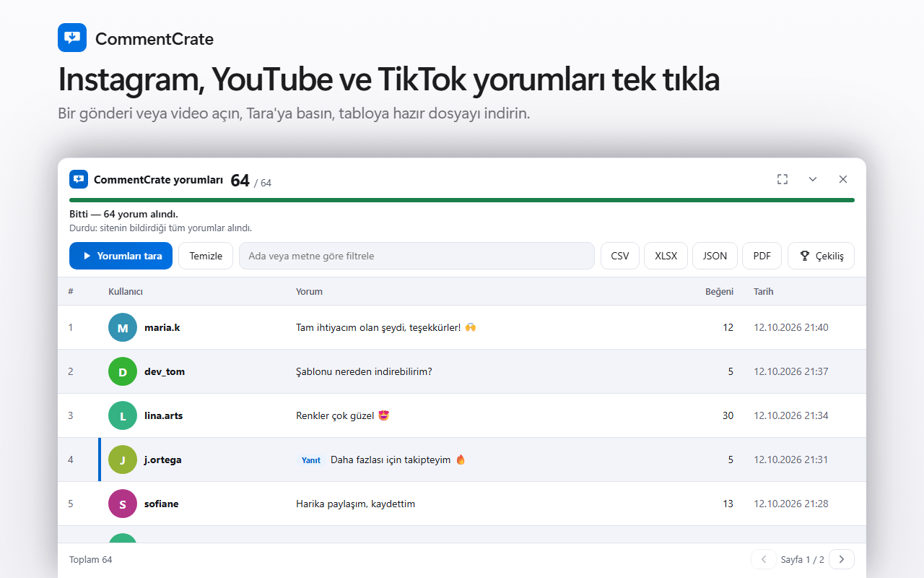Collapse the panel with the chevron-down icon

click(x=813, y=179)
